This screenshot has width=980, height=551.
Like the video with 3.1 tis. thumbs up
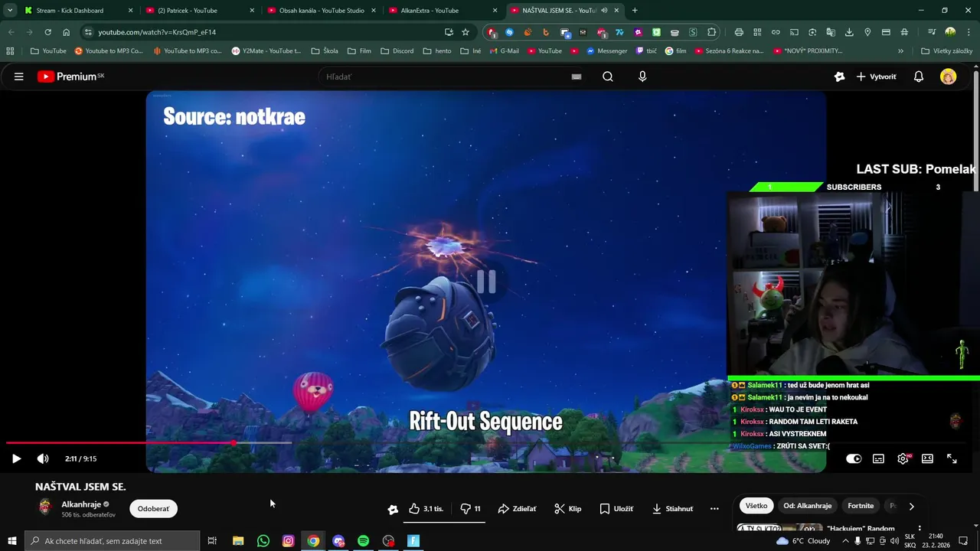pos(426,509)
